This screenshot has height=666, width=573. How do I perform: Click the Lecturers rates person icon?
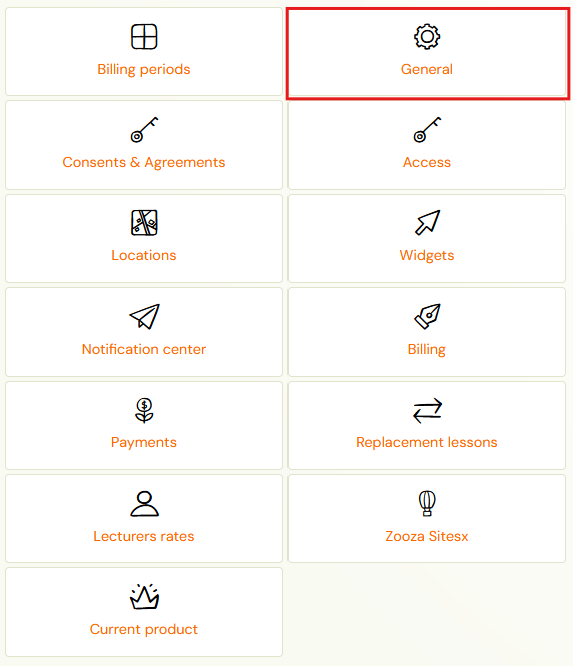[x=144, y=503]
